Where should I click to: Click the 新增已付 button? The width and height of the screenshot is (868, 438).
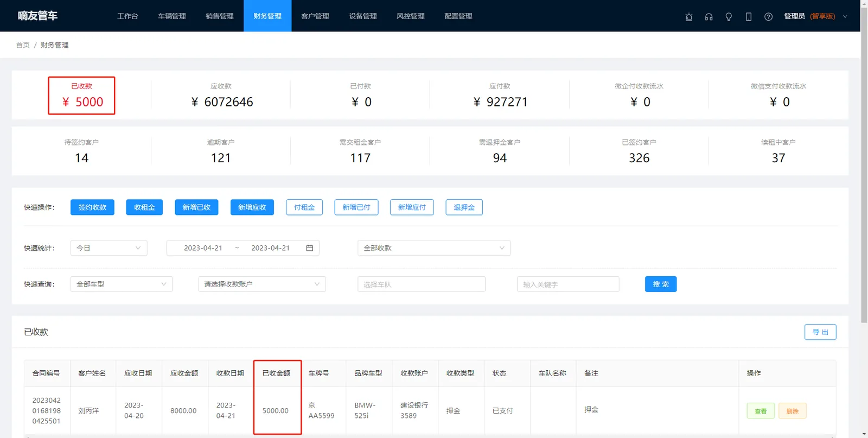(356, 207)
